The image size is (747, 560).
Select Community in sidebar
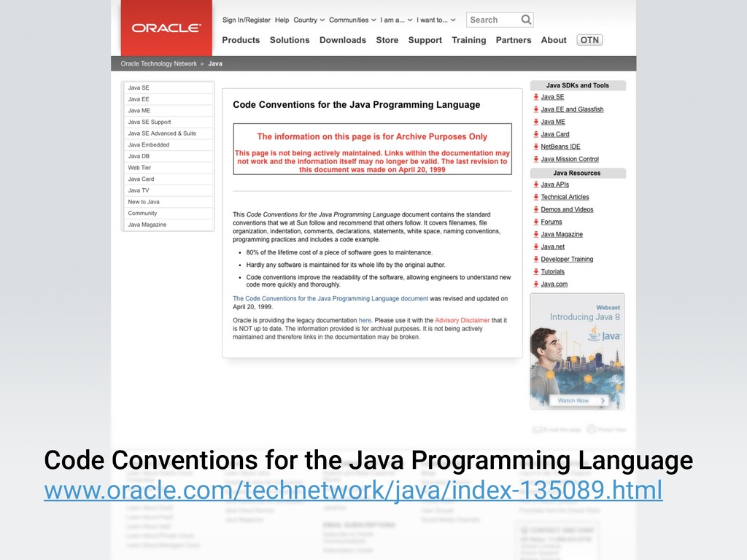[169, 214]
